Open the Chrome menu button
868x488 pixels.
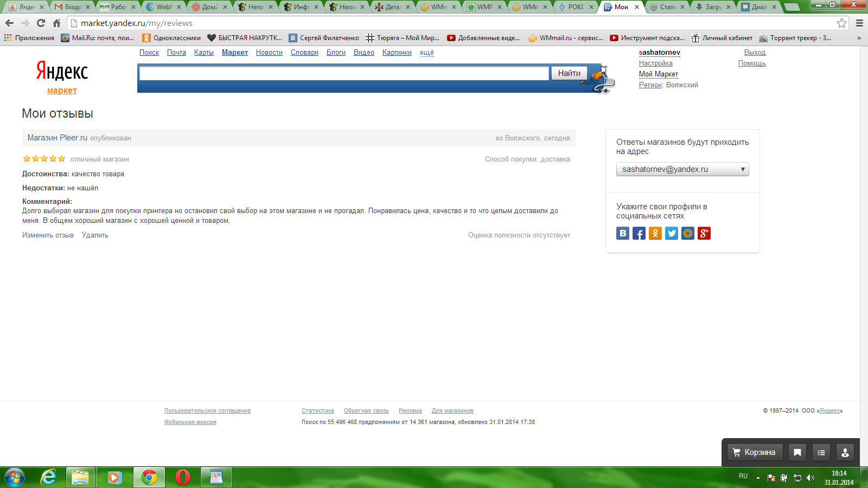tap(859, 23)
